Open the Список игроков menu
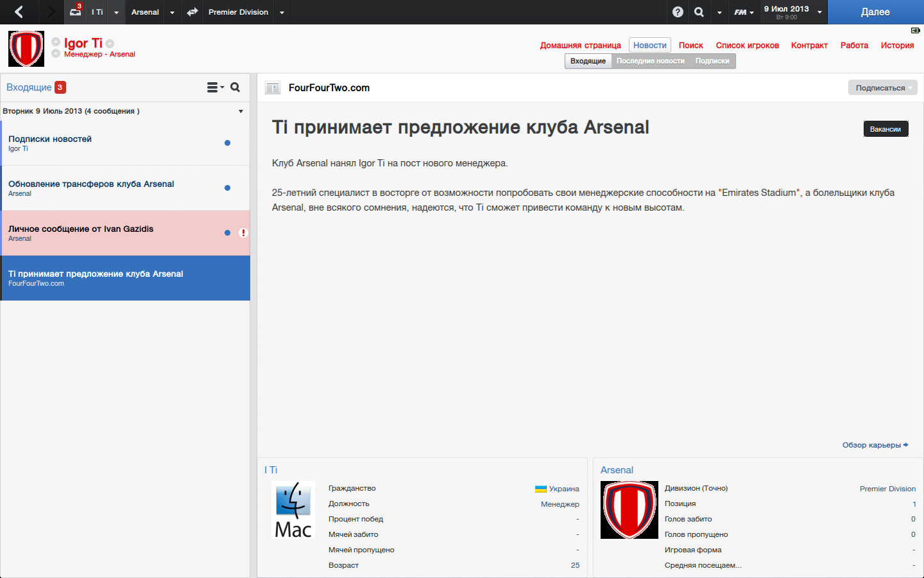924x578 pixels. click(x=747, y=46)
